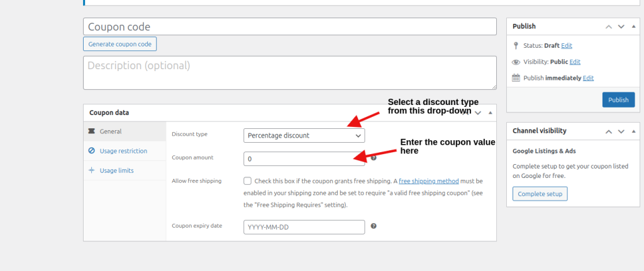Image resolution: width=644 pixels, height=271 pixels.
Task: Click the key icon next to Status
Action: (x=516, y=45)
